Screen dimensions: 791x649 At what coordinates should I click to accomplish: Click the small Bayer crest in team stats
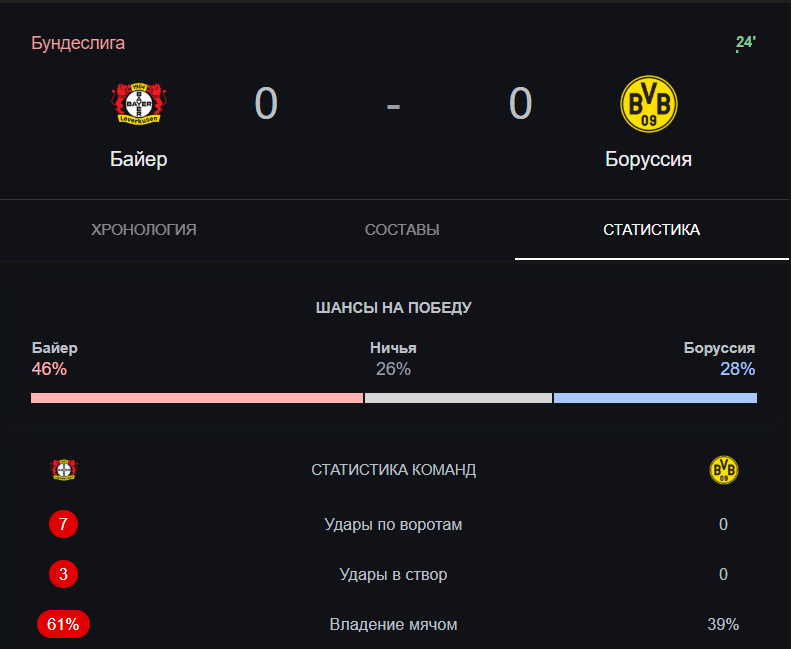[64, 469]
